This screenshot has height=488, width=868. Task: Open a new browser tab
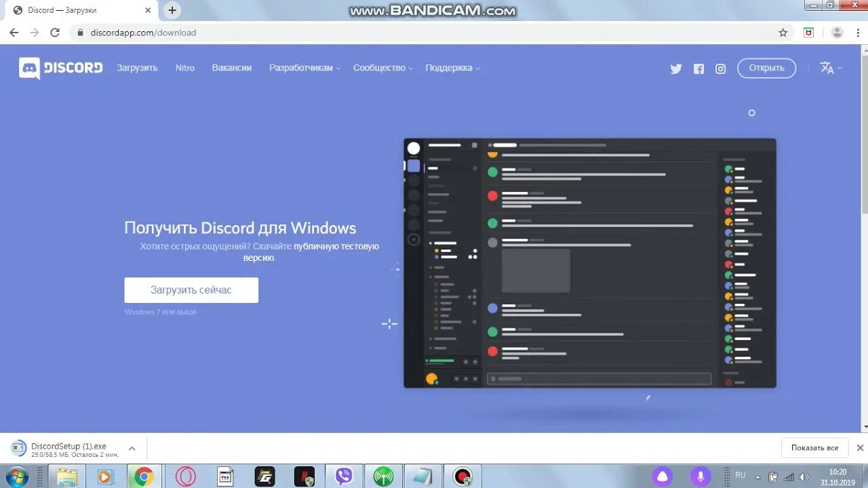(x=172, y=10)
